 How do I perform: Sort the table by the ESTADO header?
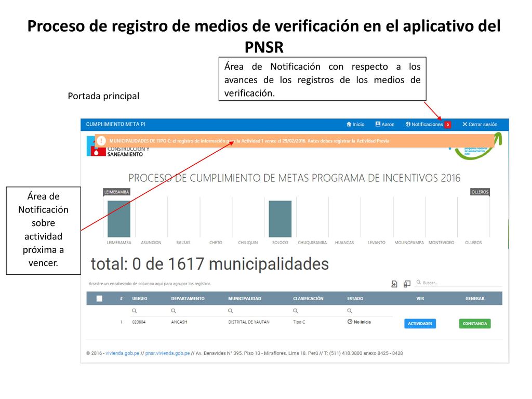(x=355, y=299)
